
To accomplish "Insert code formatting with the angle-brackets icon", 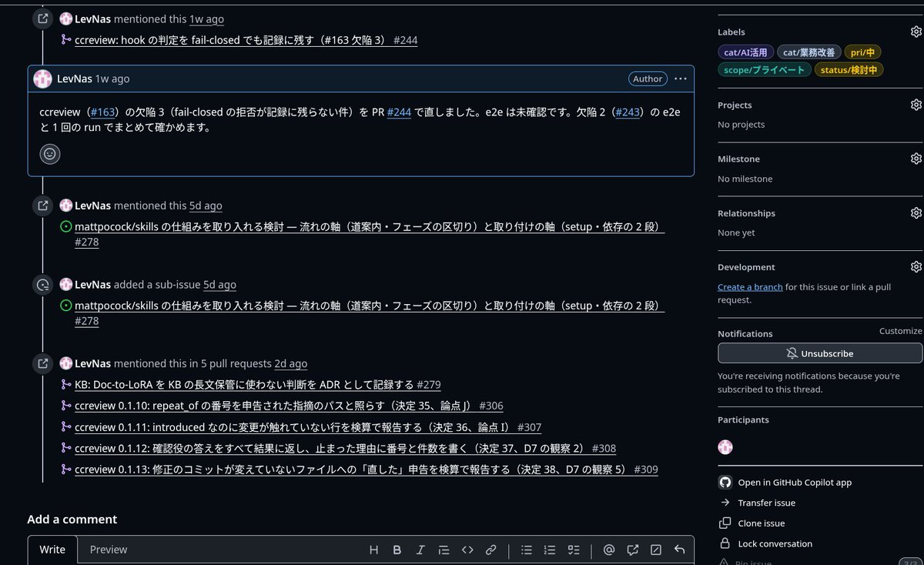I will tap(467, 550).
